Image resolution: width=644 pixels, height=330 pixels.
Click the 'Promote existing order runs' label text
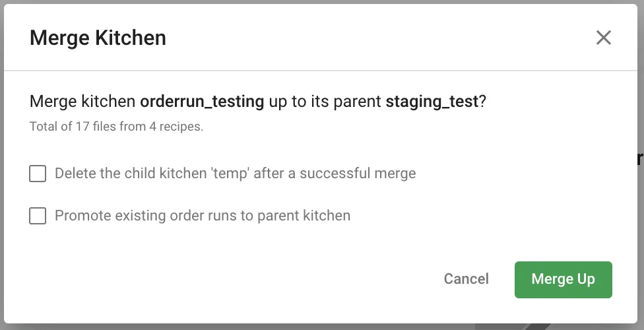click(202, 216)
